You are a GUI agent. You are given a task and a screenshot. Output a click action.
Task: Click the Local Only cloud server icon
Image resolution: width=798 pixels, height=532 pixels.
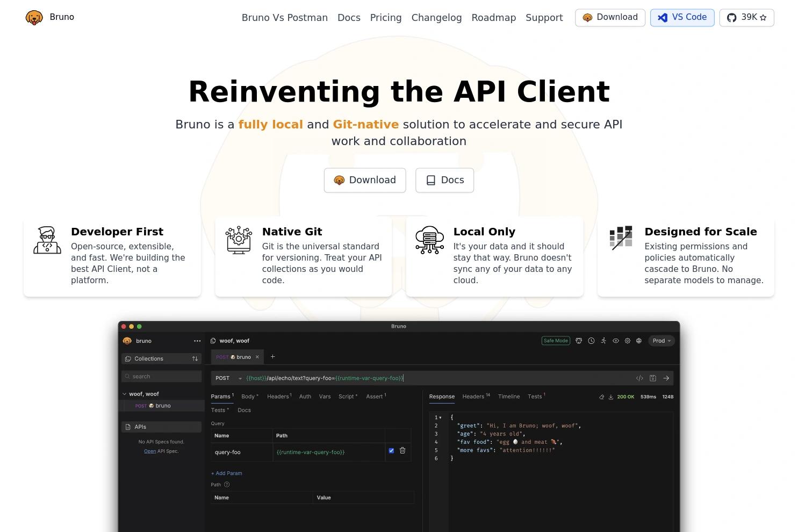pos(430,240)
